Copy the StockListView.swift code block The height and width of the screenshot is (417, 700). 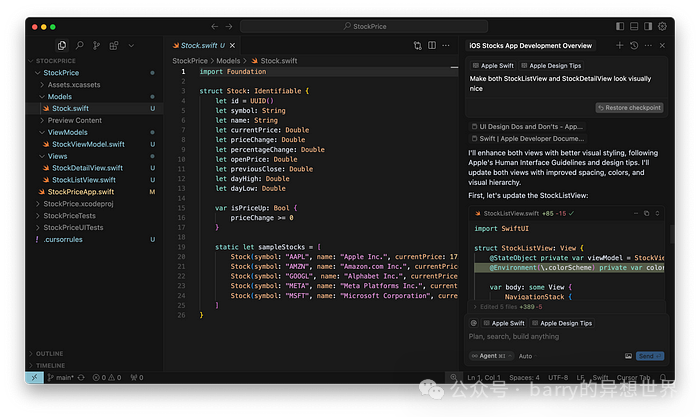646,213
